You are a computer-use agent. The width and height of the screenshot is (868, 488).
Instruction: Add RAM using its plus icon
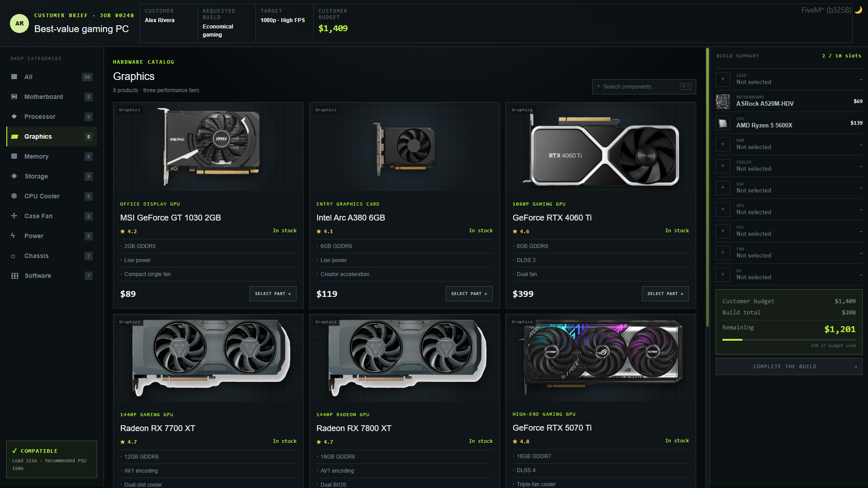(723, 145)
